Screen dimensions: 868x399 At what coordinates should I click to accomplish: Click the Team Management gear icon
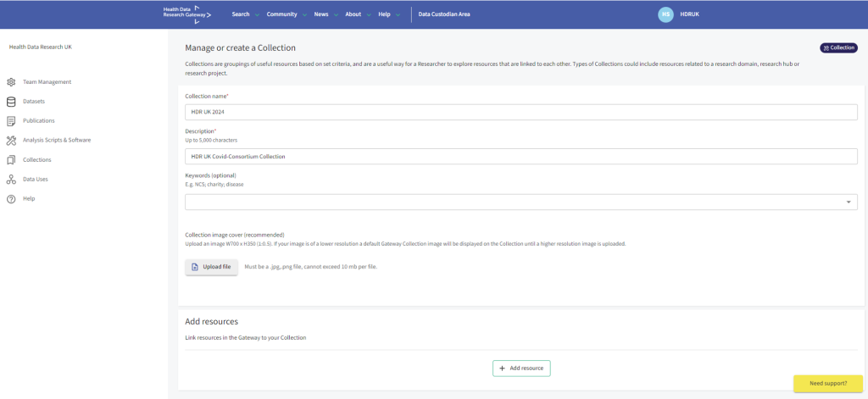coord(11,82)
